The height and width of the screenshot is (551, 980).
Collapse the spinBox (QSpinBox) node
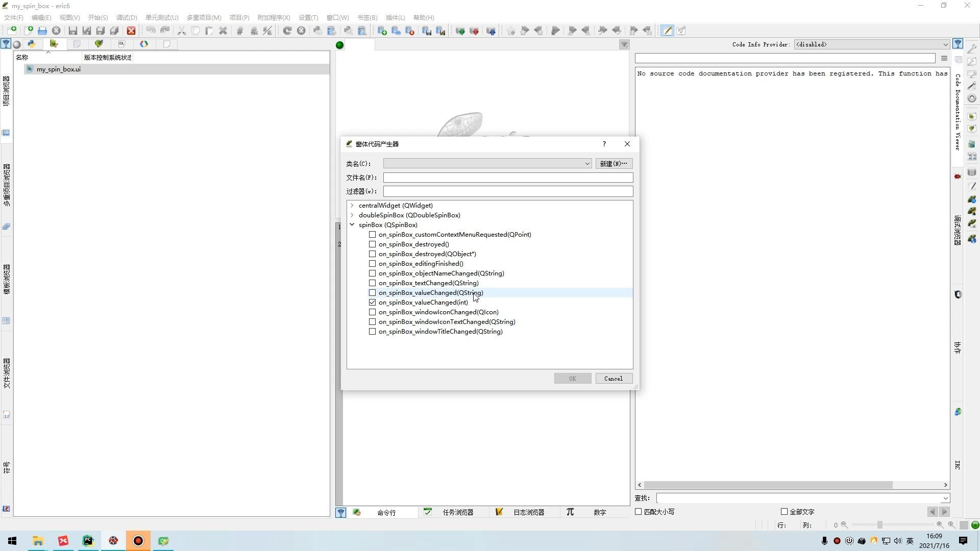click(x=352, y=224)
